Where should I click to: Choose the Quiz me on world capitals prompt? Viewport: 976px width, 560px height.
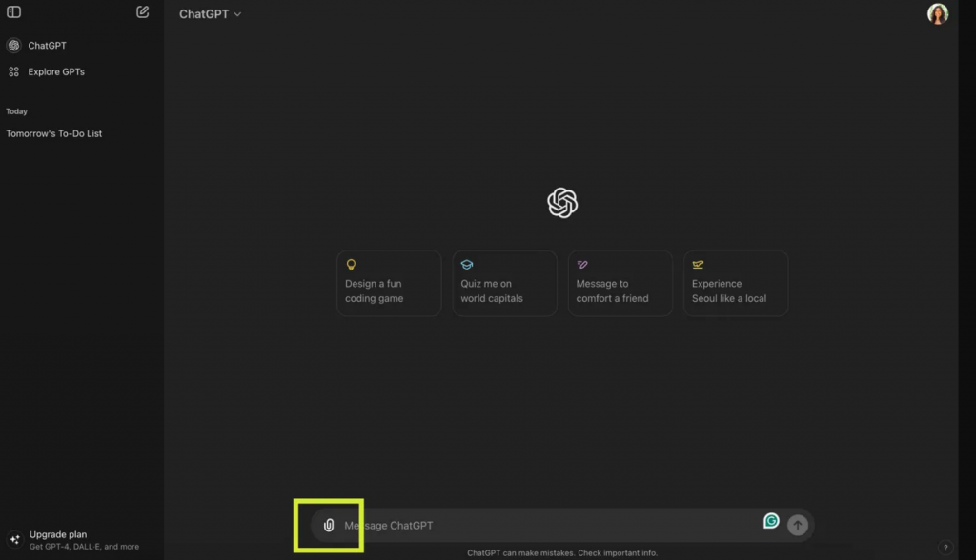click(504, 283)
